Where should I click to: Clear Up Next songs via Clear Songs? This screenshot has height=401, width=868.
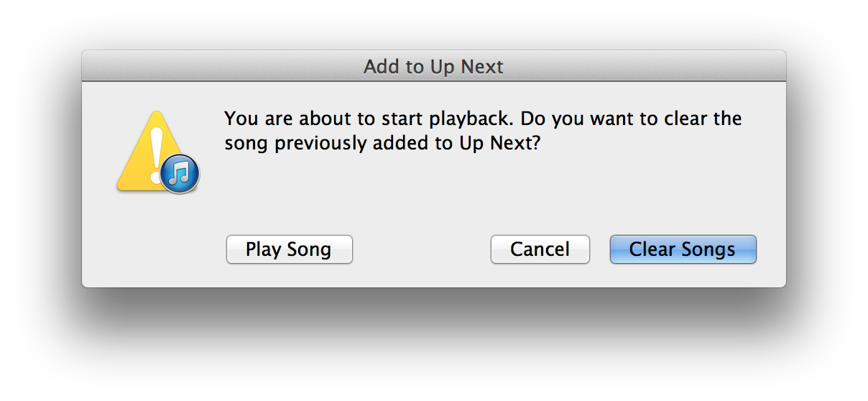683,249
